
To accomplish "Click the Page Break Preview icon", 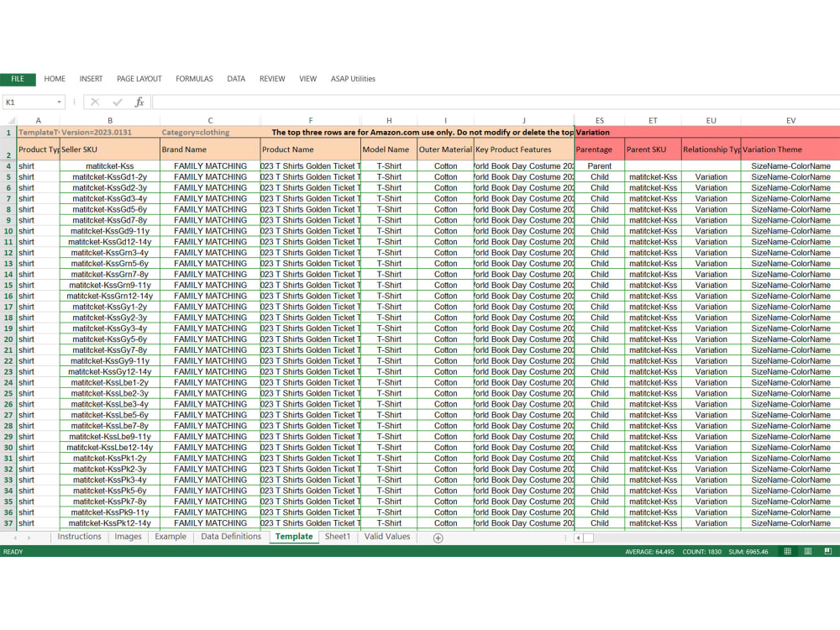I will (x=827, y=551).
